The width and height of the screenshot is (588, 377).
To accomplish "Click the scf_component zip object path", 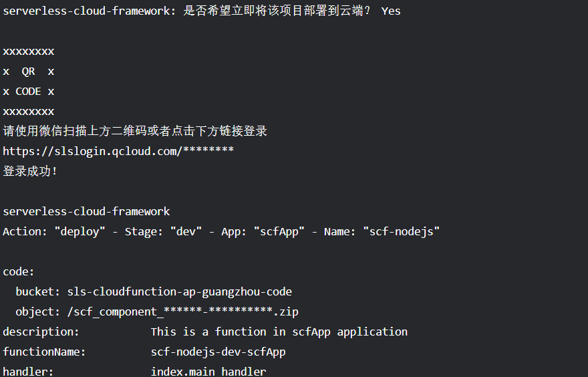I will [x=182, y=311].
